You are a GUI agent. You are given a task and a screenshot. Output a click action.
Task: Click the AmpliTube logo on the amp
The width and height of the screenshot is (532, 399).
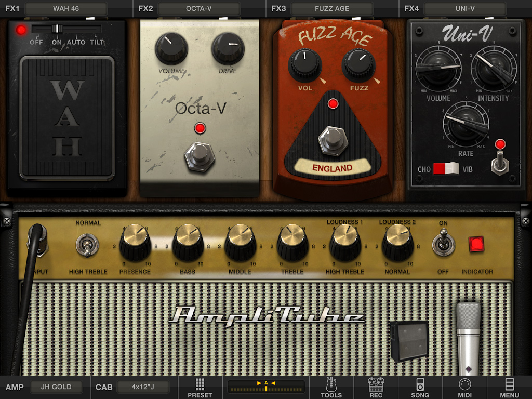click(267, 316)
